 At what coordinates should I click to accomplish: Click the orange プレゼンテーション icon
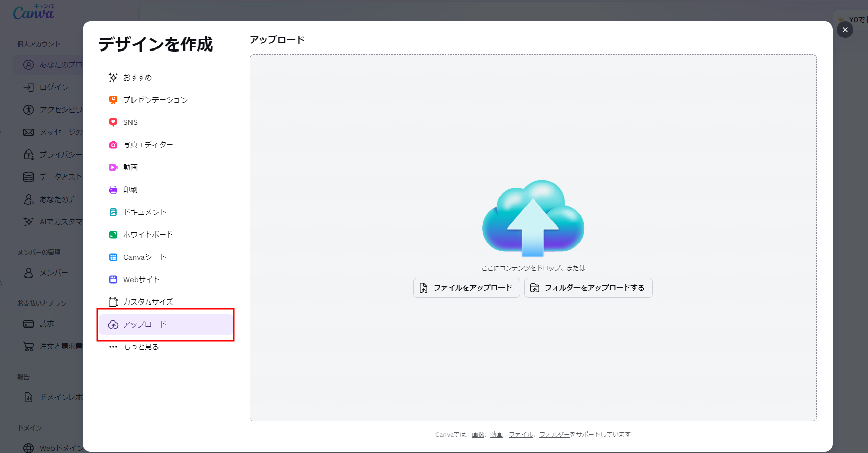(x=113, y=100)
